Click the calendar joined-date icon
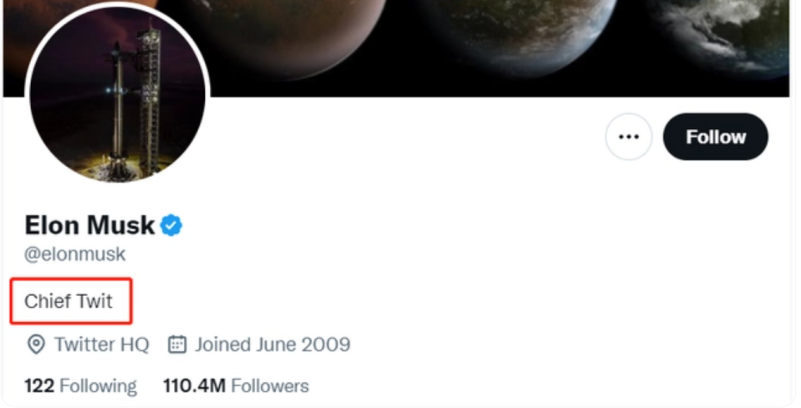 (177, 344)
